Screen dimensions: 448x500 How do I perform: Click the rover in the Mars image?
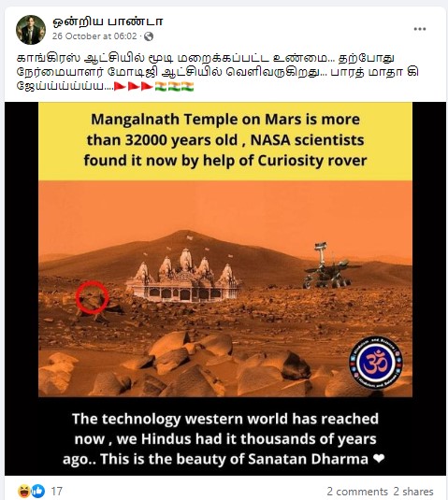(329, 265)
